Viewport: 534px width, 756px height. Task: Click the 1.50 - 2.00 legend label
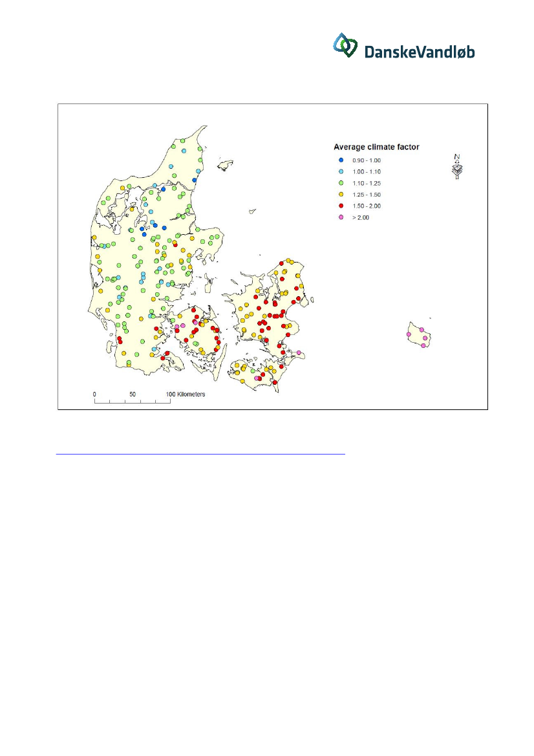coord(367,206)
